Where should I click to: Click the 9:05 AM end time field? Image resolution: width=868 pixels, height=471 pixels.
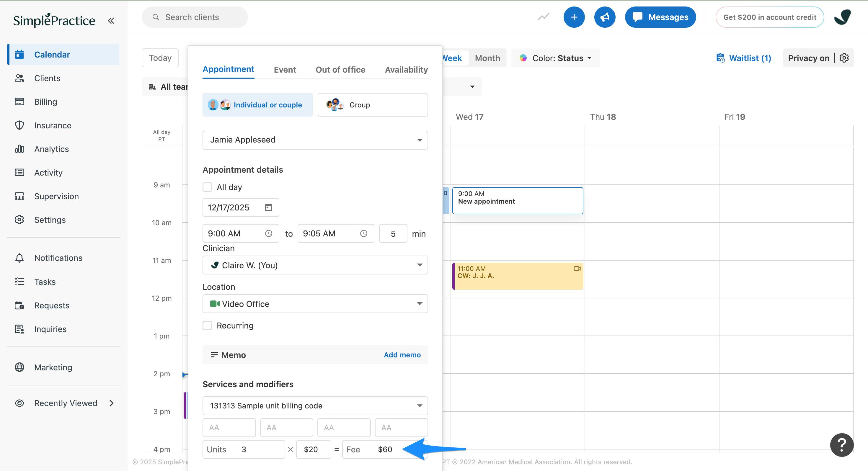pos(336,233)
